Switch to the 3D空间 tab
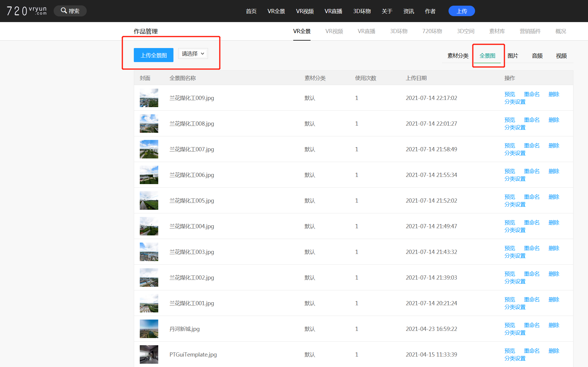588x367 pixels. [466, 31]
